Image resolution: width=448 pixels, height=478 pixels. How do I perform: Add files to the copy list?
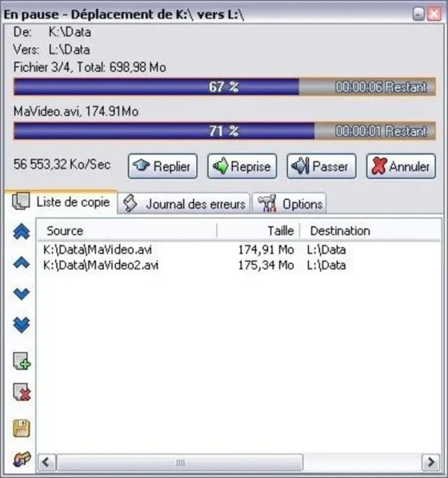point(22,363)
